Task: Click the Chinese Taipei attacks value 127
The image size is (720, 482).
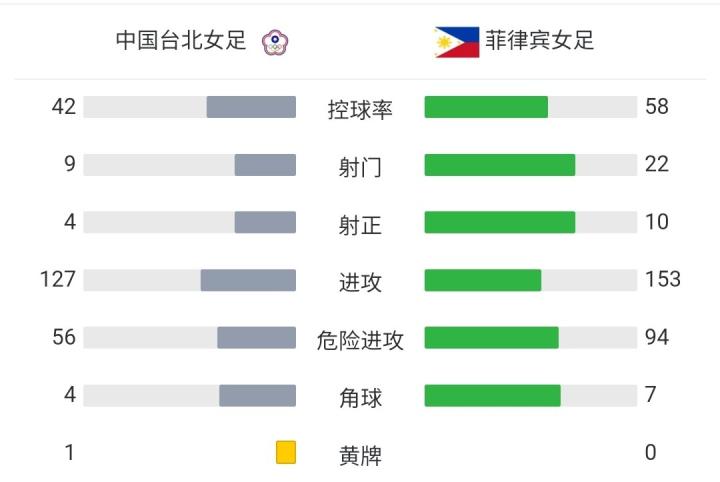Action: click(x=58, y=279)
